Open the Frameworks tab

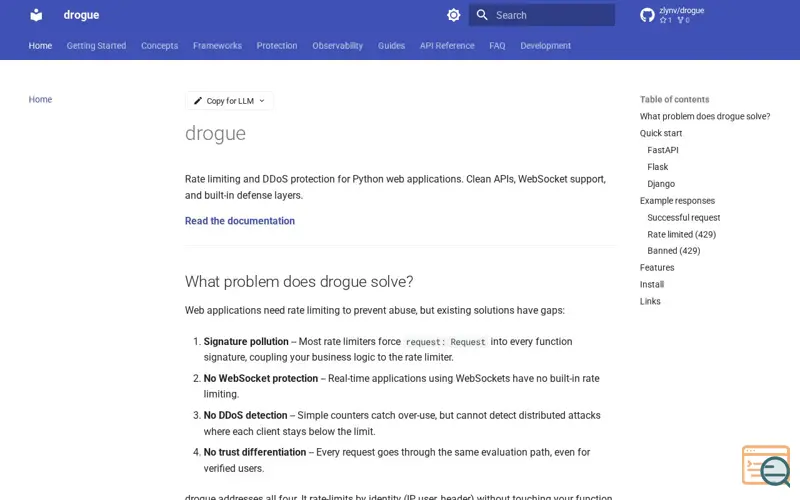click(217, 46)
